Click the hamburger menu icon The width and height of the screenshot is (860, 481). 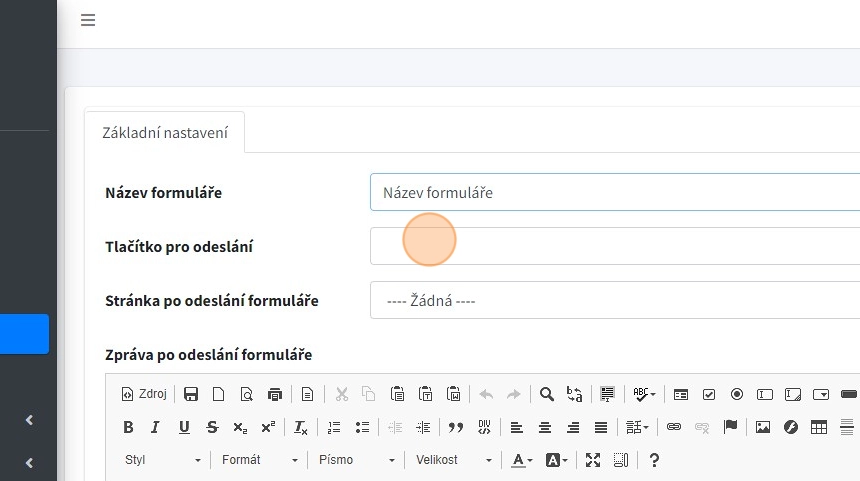tap(88, 20)
